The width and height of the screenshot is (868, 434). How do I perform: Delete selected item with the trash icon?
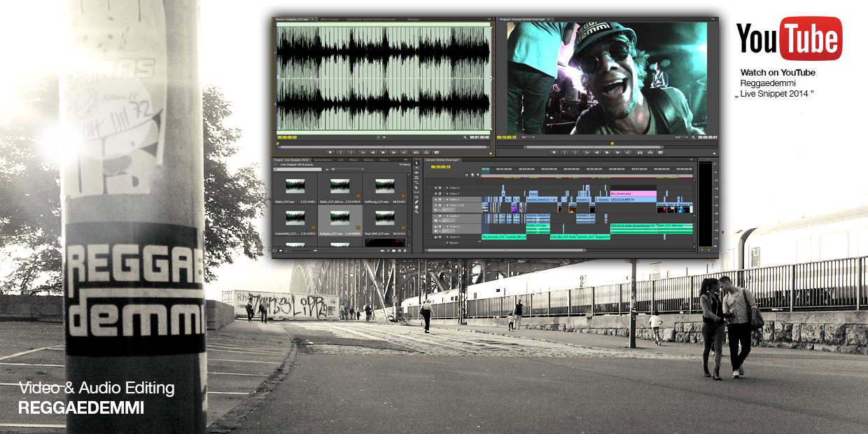(x=407, y=250)
